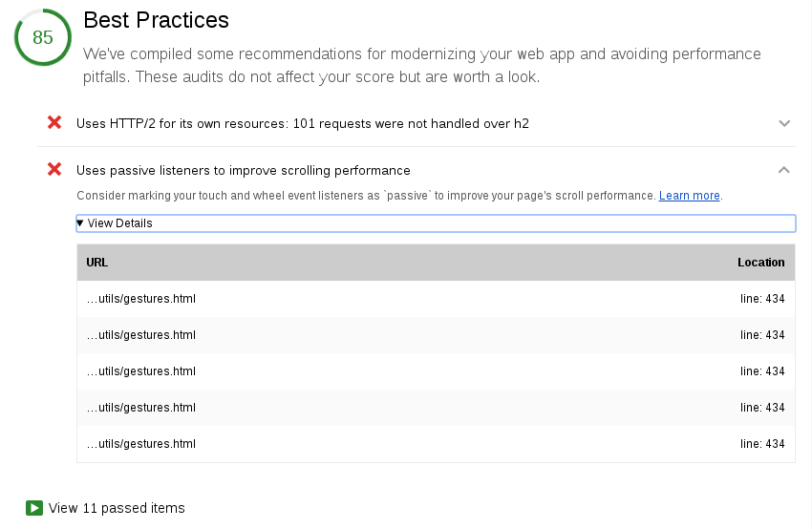Click the 85 score gauge circle
812x529 pixels.
click(x=43, y=38)
